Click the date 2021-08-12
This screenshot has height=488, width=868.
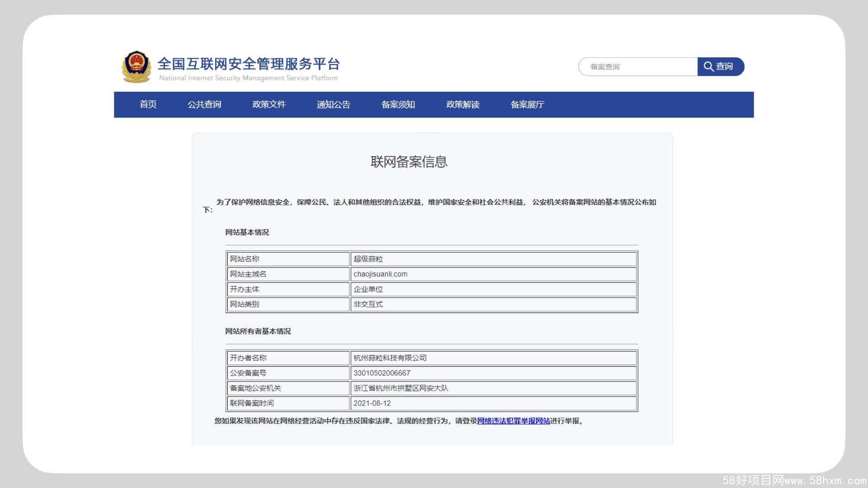click(x=372, y=403)
